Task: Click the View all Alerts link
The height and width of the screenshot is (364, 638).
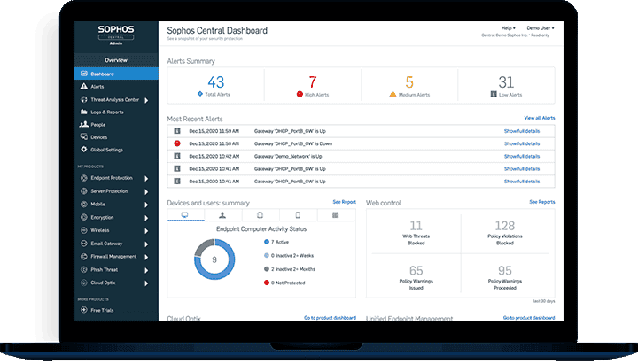Action: [x=539, y=118]
